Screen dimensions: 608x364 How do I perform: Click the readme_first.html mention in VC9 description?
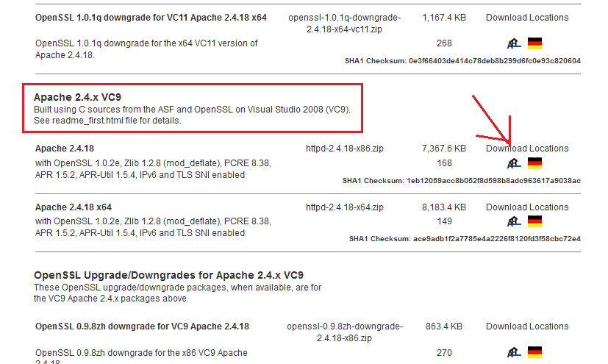(x=87, y=121)
